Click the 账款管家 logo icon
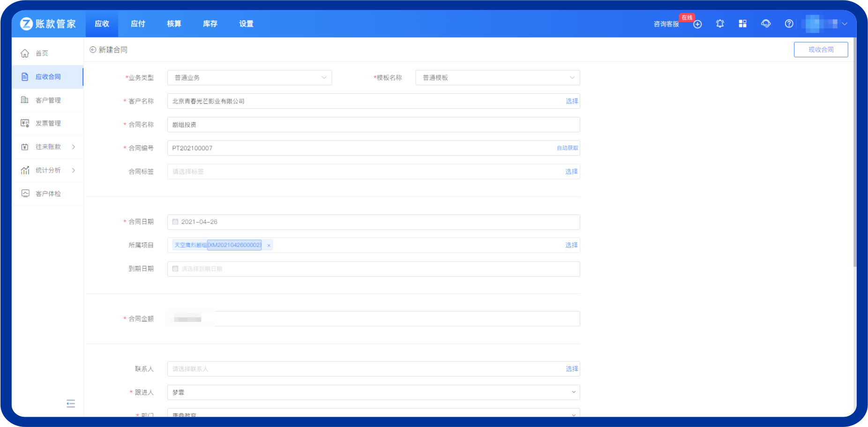The height and width of the screenshot is (427, 868). coord(26,23)
